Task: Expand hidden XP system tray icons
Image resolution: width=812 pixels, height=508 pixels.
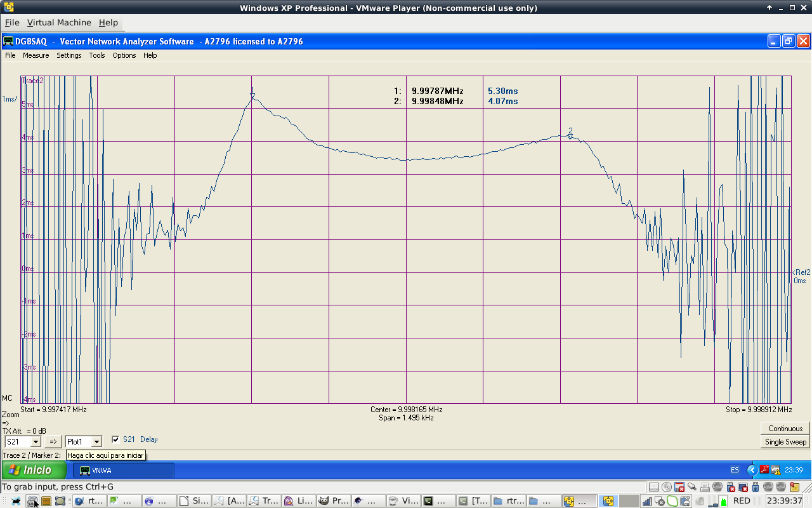Action: point(752,470)
